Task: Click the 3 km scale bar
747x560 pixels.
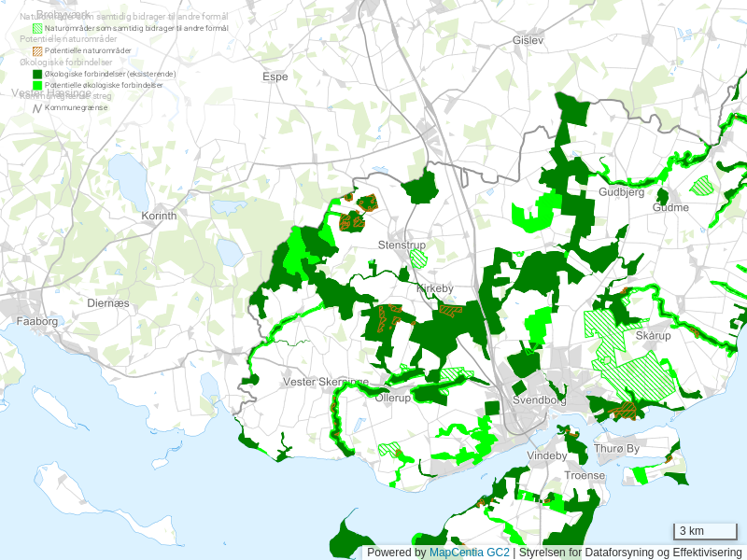Action: coord(705,532)
